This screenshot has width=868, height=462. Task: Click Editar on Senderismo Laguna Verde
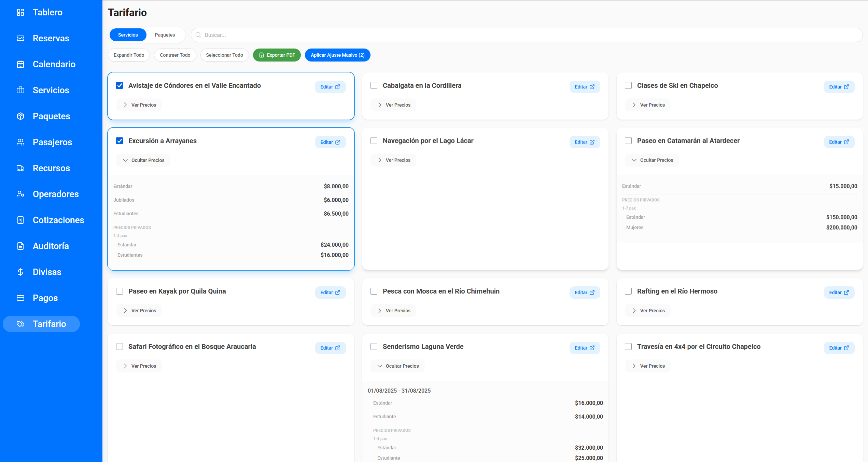(585, 348)
